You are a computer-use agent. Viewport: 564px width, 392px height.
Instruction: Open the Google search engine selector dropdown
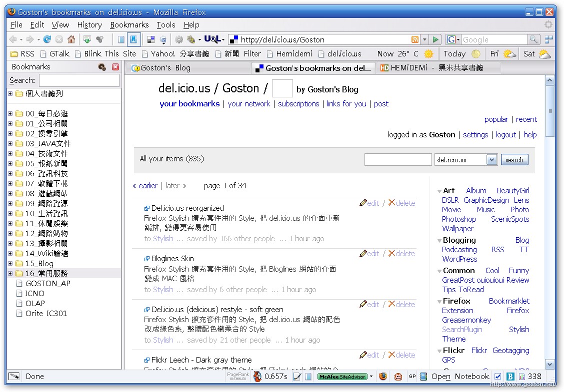point(453,39)
